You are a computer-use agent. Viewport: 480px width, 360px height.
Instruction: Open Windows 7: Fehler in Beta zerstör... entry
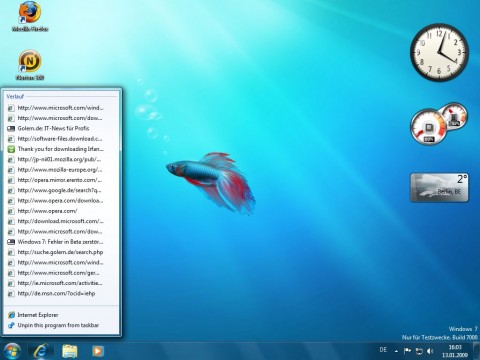click(x=61, y=242)
